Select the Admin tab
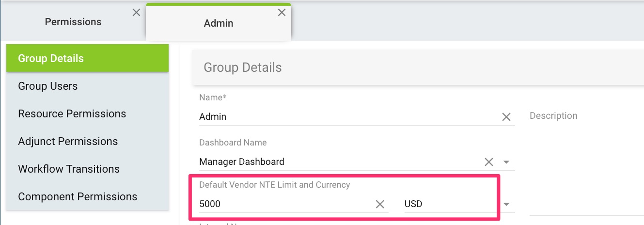 coord(219,23)
